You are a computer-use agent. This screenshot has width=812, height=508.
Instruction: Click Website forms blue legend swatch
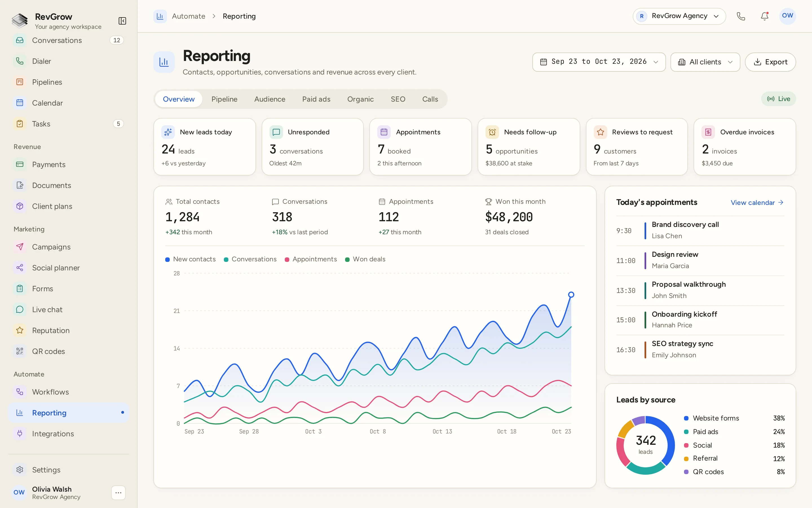point(686,418)
